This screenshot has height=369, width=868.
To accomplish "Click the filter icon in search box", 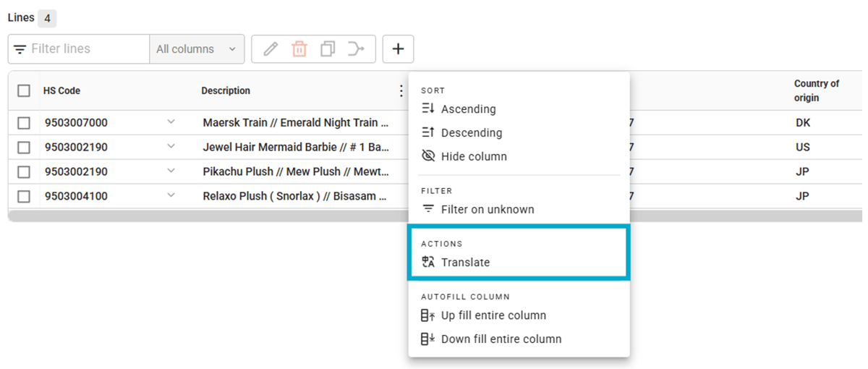I will [x=20, y=49].
